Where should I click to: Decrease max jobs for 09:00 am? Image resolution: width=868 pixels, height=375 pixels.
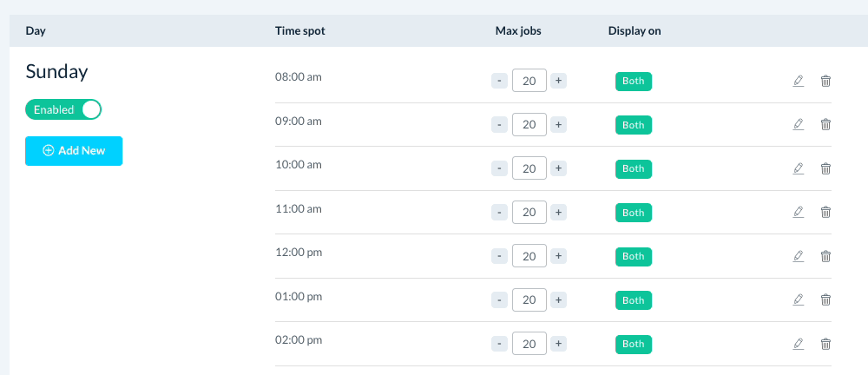(499, 124)
